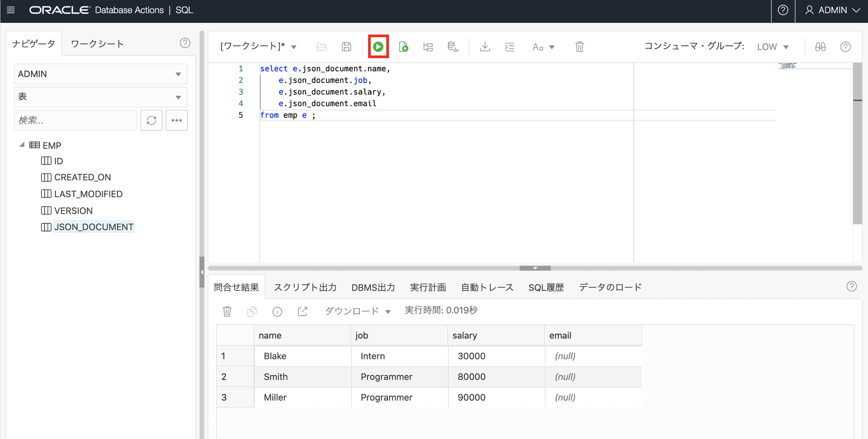Click the Format SQL indent icon
Image resolution: width=868 pixels, height=439 pixels.
pos(510,47)
